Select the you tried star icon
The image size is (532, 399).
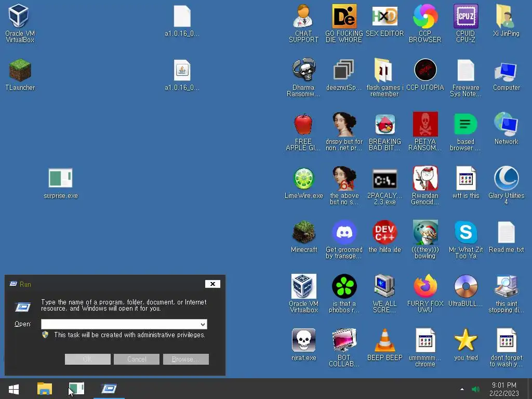pyautogui.click(x=466, y=340)
